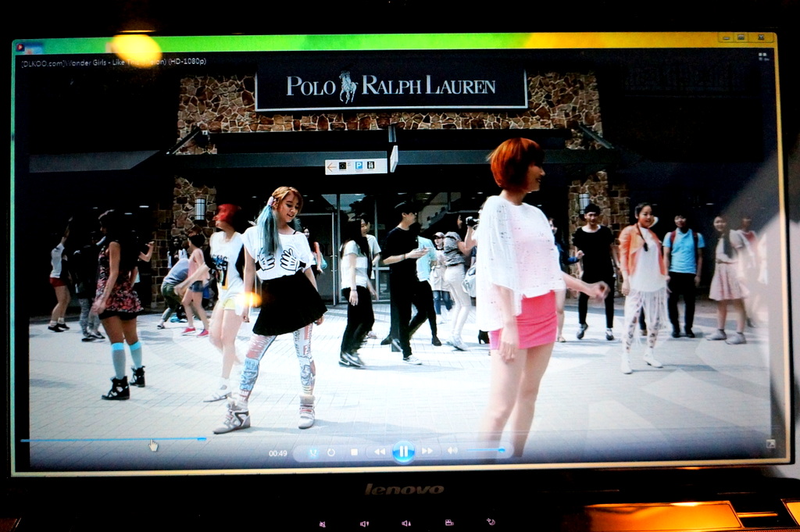The image size is (800, 532).
Task: Toggle shuffle mode in the player controls
Action: coord(312,452)
